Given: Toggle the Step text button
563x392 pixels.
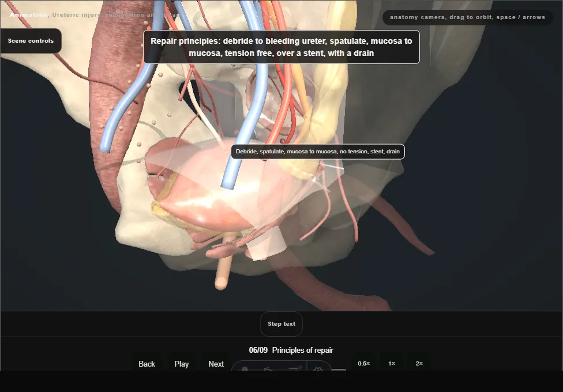Looking at the screenshot, I should tap(281, 324).
